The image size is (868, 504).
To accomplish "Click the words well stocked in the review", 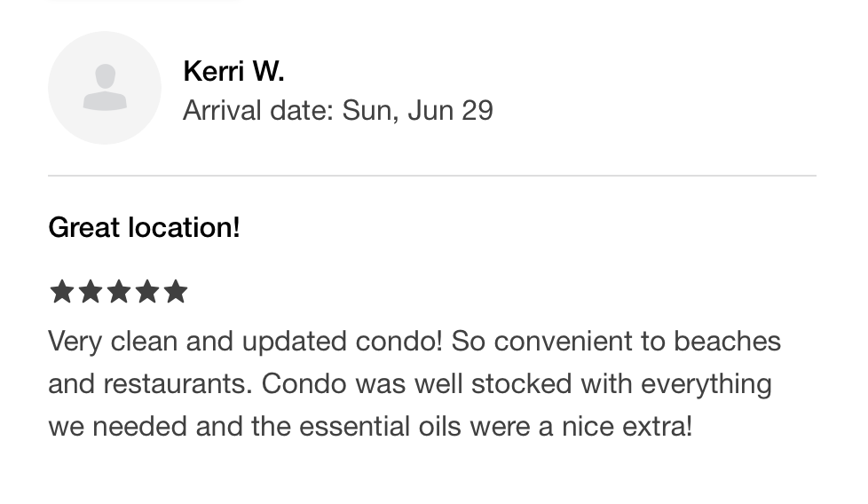I will pos(493,383).
